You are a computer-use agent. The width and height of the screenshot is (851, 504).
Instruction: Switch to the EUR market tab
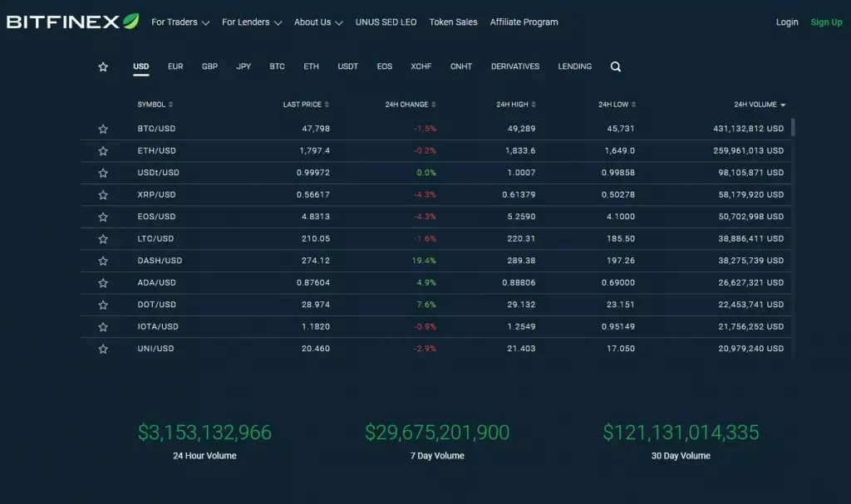coord(175,66)
